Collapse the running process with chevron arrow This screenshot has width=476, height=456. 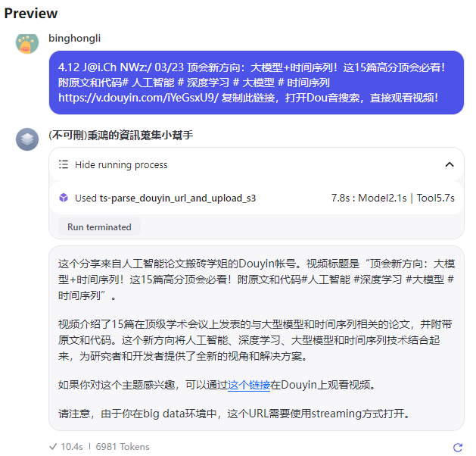coord(450,164)
